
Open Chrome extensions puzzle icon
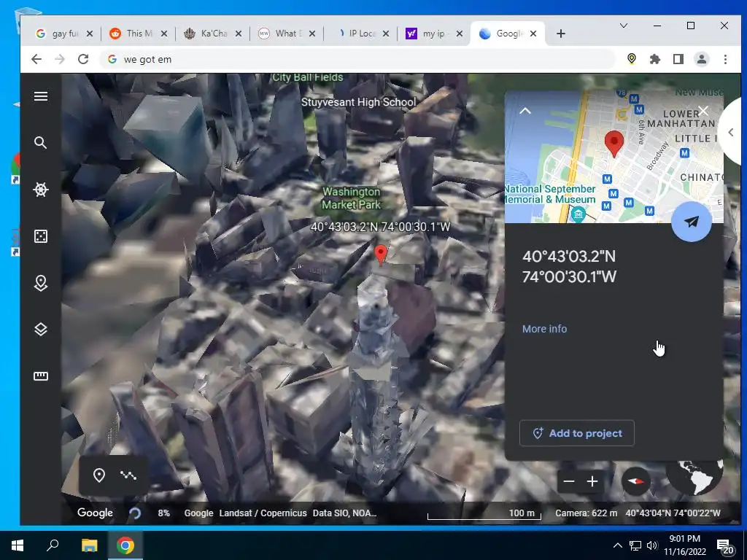655,59
